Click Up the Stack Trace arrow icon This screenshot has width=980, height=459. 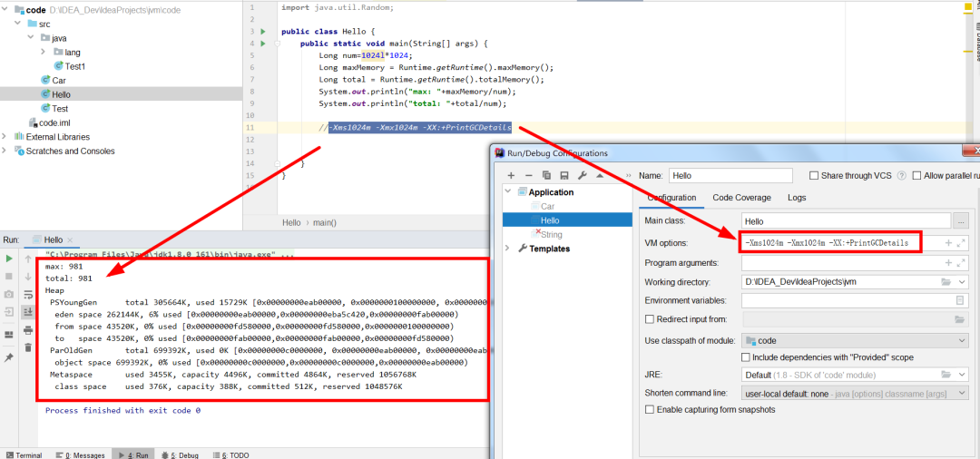(x=28, y=259)
